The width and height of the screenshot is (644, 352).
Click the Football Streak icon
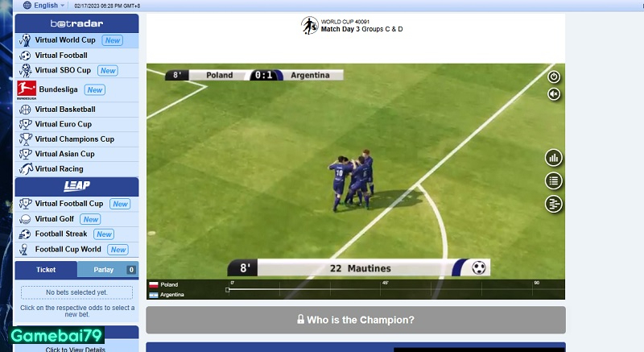click(x=25, y=234)
